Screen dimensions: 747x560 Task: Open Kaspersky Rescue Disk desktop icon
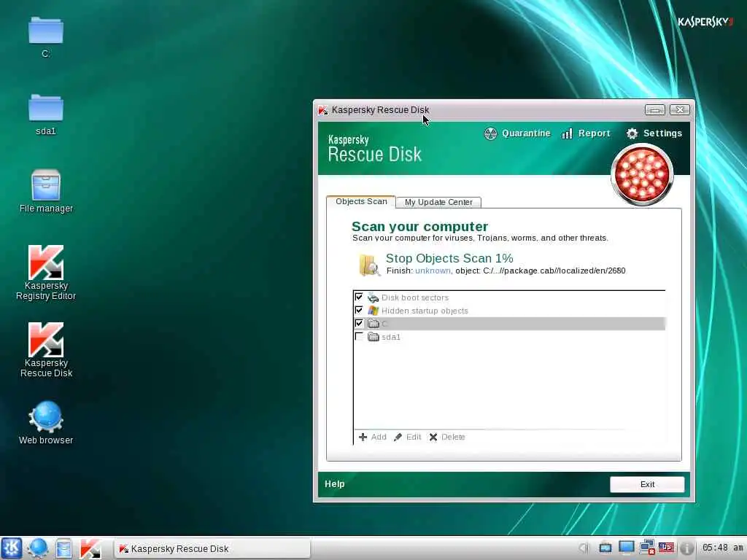tap(46, 349)
